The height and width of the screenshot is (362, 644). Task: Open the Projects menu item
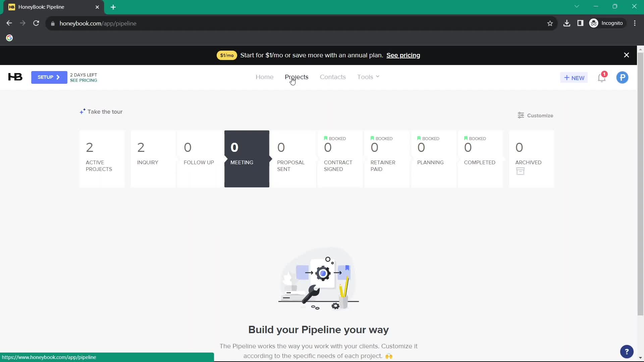(x=297, y=77)
